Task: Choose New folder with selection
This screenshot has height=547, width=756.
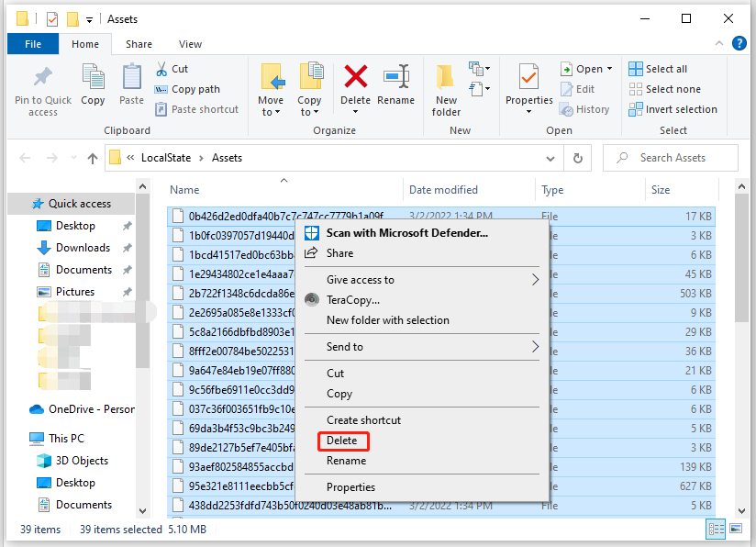Action: point(388,320)
